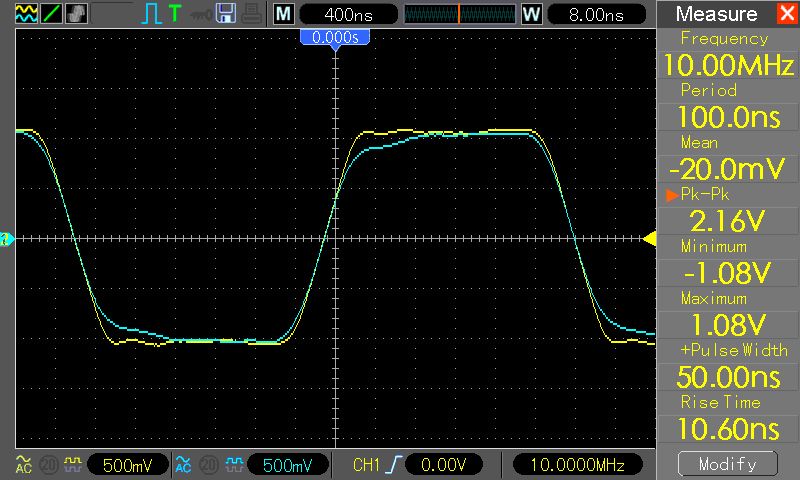Close the Measure panel with X

(x=785, y=14)
